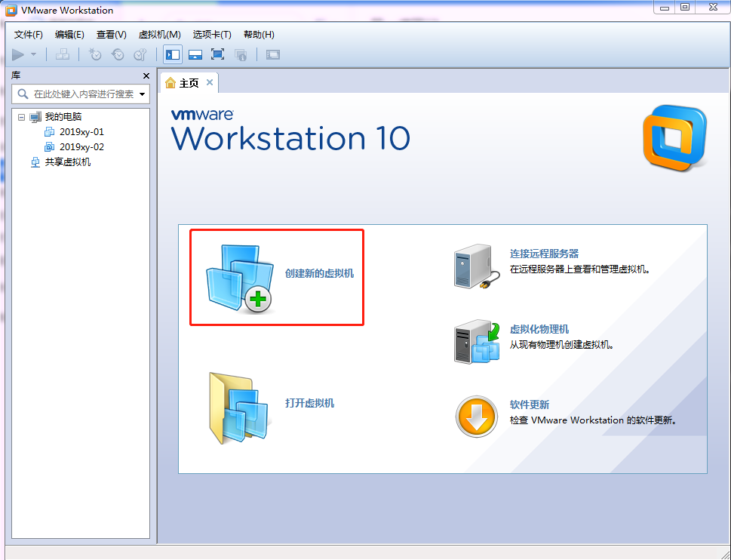Screen dimensions: 731x560
Task: Click text 在远程服务器上查看和管理虚拟机。
Action: (580, 269)
